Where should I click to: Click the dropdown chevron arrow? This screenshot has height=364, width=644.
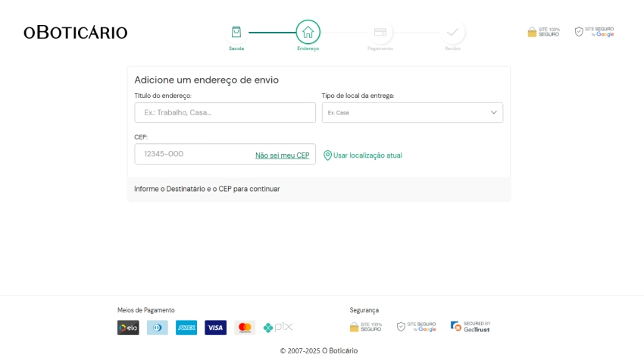494,113
